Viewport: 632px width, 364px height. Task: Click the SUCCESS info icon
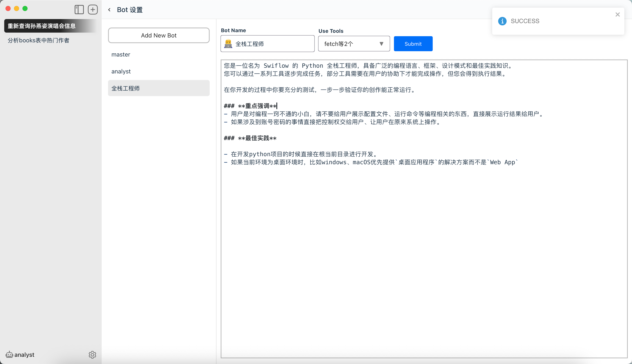point(502,21)
